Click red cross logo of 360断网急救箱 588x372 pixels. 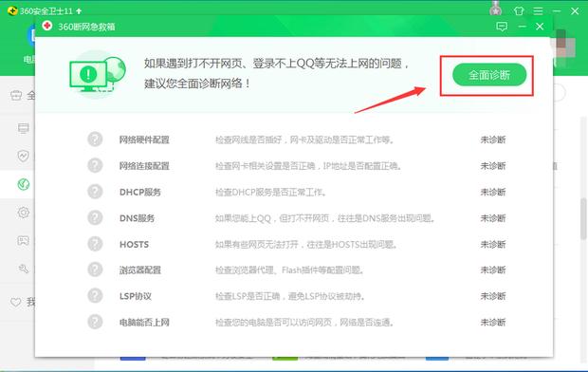tap(47, 26)
